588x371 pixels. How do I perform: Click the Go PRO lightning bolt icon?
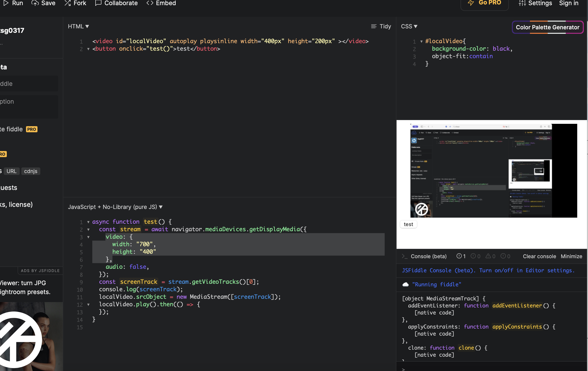click(471, 3)
